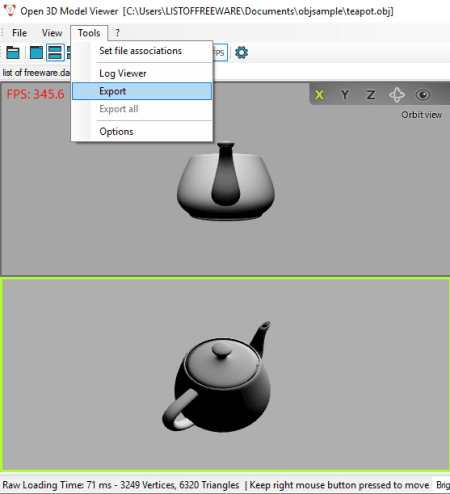Click the FPS: 345.6 readout
The width and height of the screenshot is (450, 494).
[35, 94]
